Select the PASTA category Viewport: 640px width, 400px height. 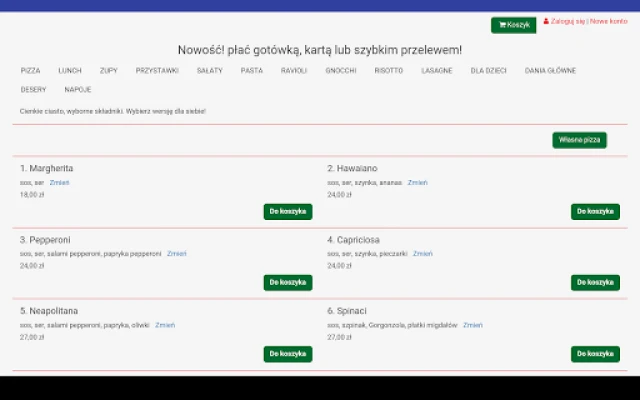click(252, 71)
